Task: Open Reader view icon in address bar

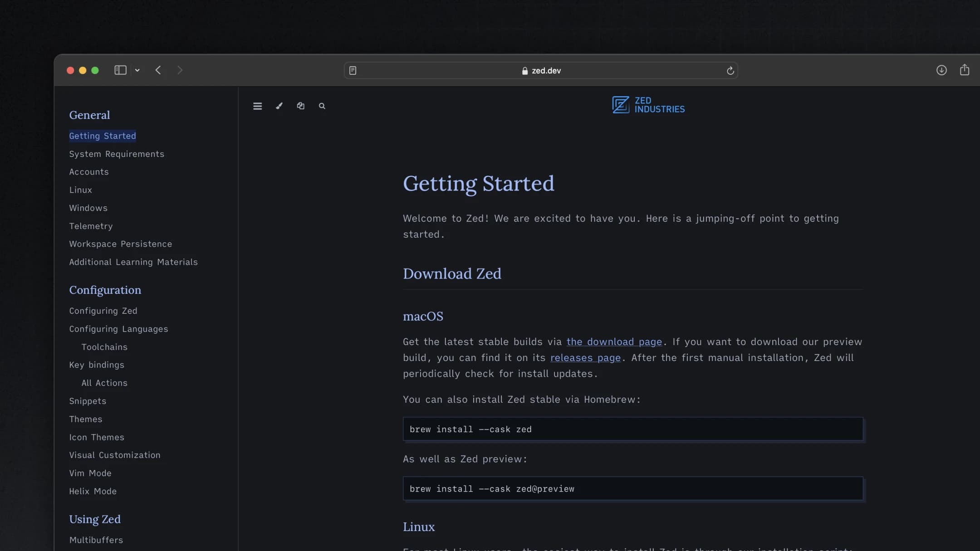Action: [353, 70]
